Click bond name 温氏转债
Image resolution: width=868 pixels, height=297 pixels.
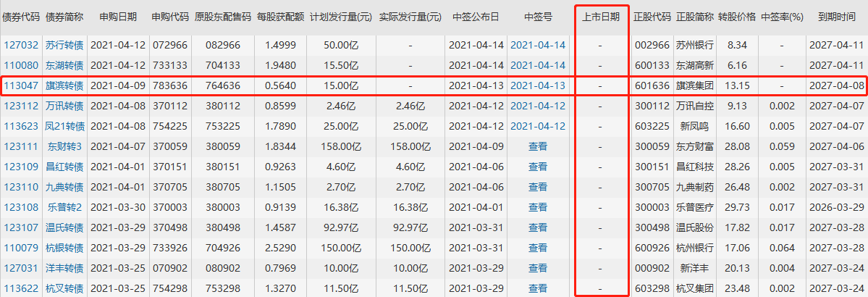coord(64,227)
